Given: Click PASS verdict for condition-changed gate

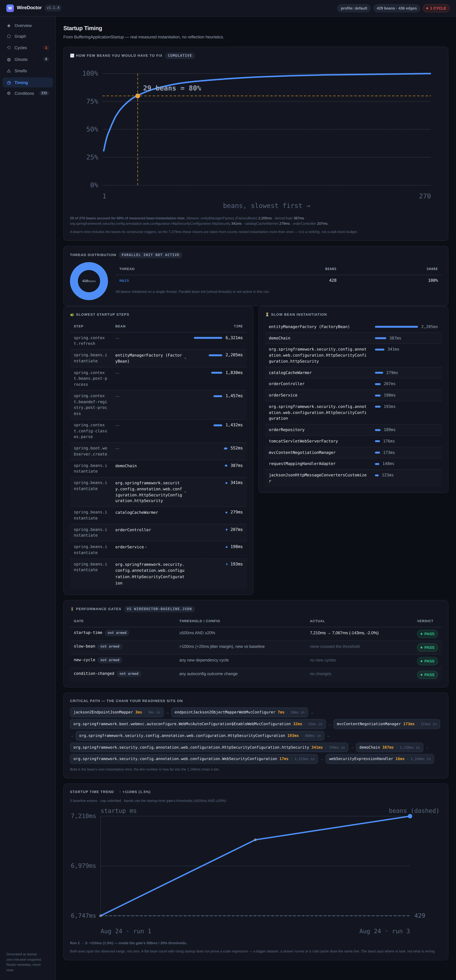Looking at the screenshot, I should (427, 675).
